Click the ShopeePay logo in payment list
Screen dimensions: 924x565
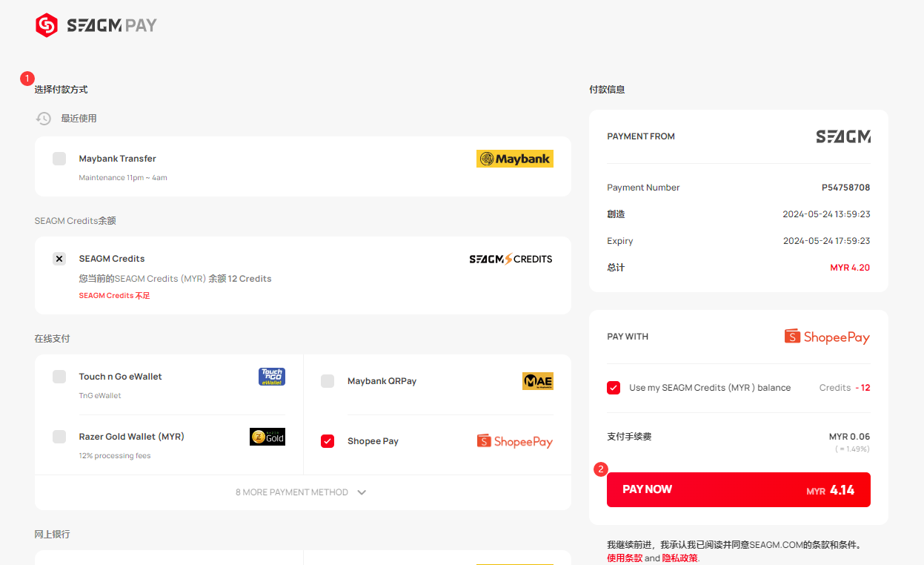pyautogui.click(x=515, y=441)
